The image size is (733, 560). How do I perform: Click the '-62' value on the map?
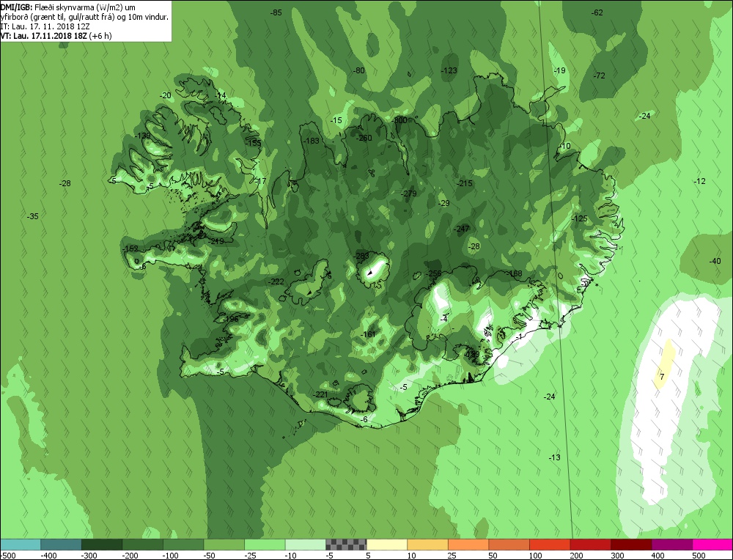[597, 12]
